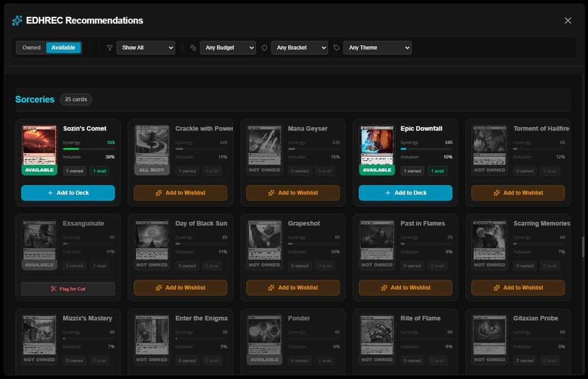The height and width of the screenshot is (379, 588).
Task: Close the EDHREC Recommendations dialog
Action: coord(568,21)
